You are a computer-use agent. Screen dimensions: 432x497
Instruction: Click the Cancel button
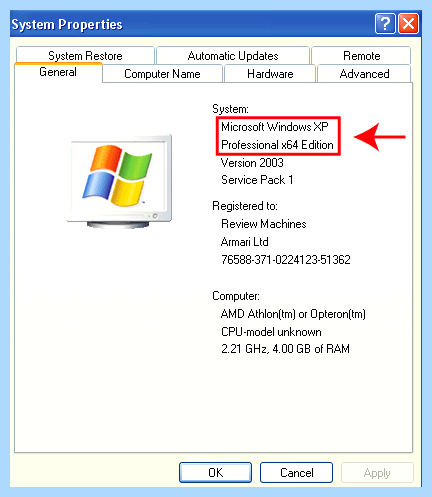(296, 472)
